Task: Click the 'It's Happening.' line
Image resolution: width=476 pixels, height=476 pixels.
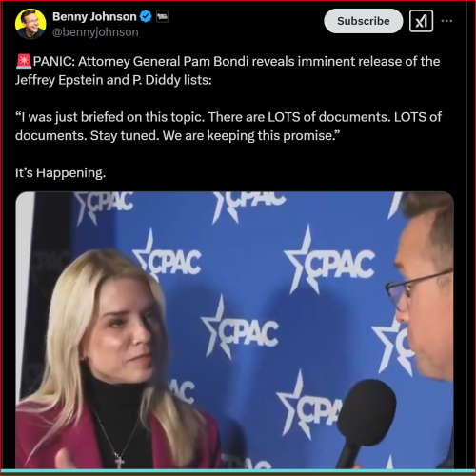Action: 60,173
